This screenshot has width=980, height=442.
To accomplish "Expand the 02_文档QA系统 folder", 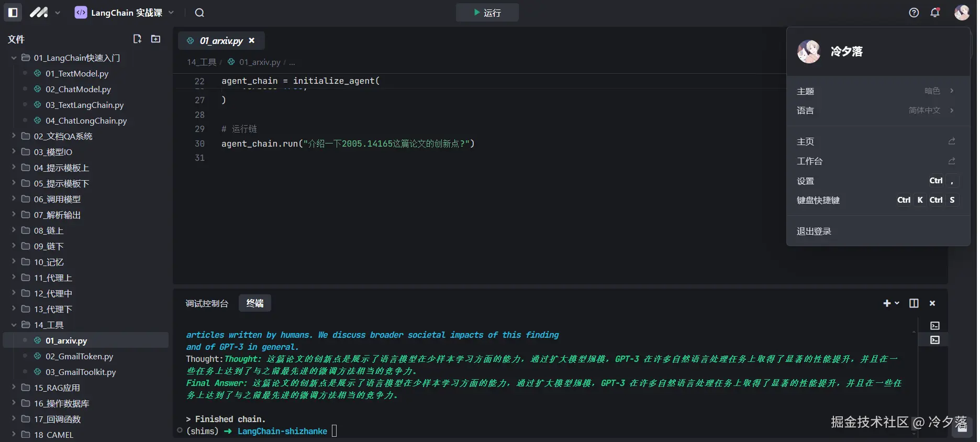I will [x=63, y=136].
